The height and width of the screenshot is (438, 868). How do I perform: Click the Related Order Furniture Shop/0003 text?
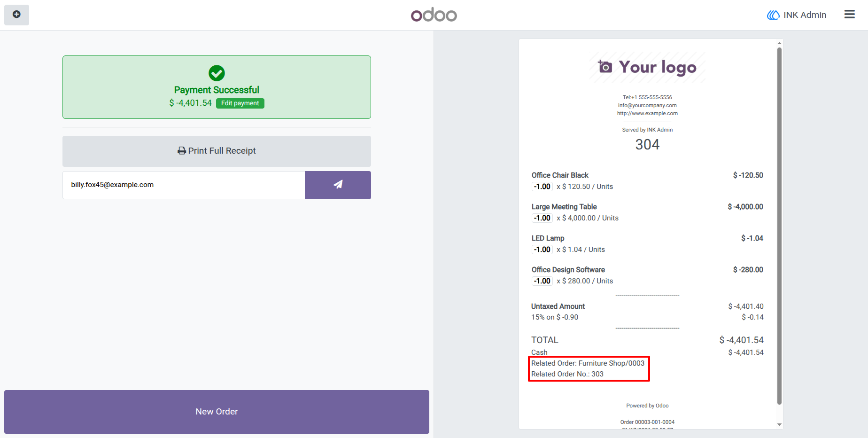coord(588,363)
